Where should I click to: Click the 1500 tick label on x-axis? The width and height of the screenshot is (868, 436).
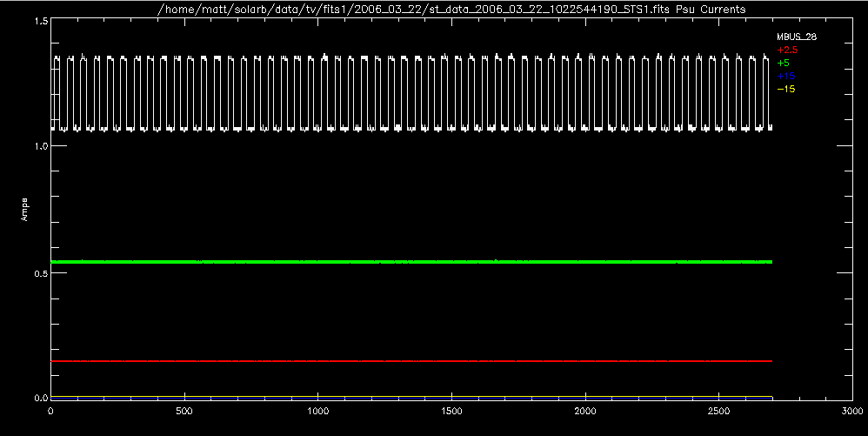coord(452,410)
